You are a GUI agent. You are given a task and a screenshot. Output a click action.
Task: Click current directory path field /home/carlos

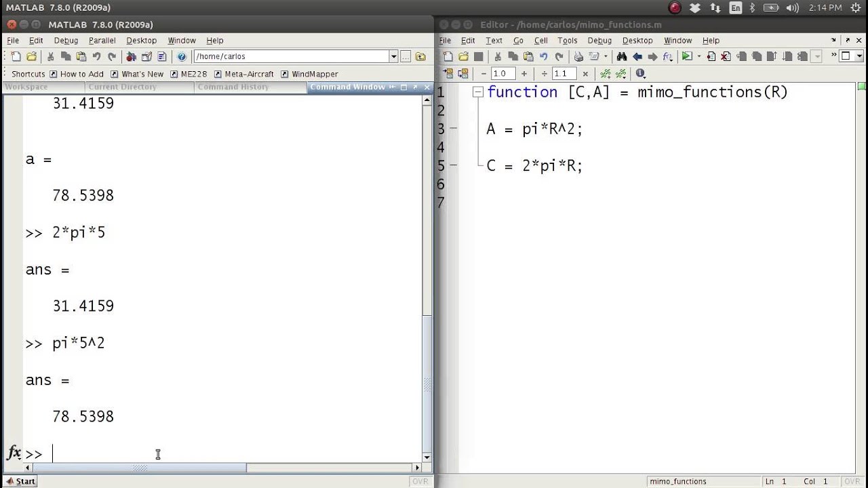pos(291,56)
